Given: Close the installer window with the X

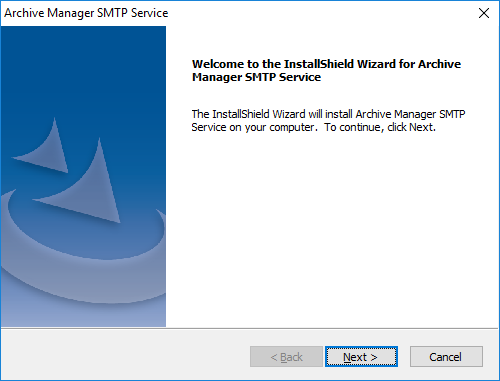Looking at the screenshot, I should click(484, 13).
